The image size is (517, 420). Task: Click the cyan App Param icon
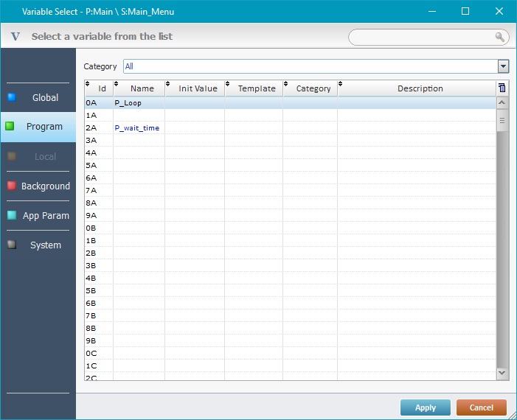pyautogui.click(x=11, y=215)
